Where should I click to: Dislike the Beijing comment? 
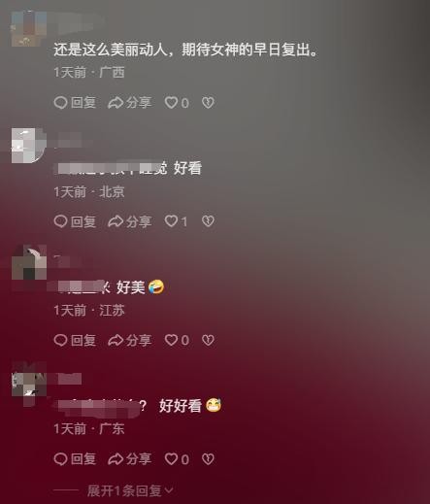pyautogui.click(x=208, y=221)
